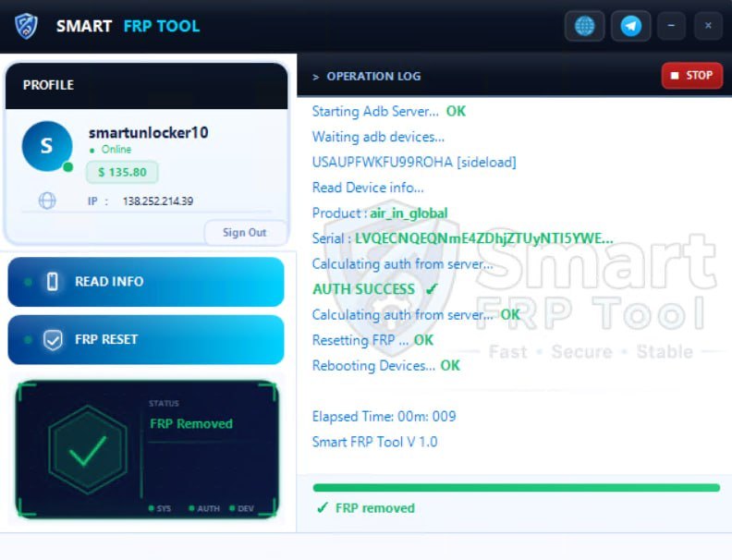This screenshot has height=560, width=732.
Task: Click the Serial number log line
Action: click(463, 238)
